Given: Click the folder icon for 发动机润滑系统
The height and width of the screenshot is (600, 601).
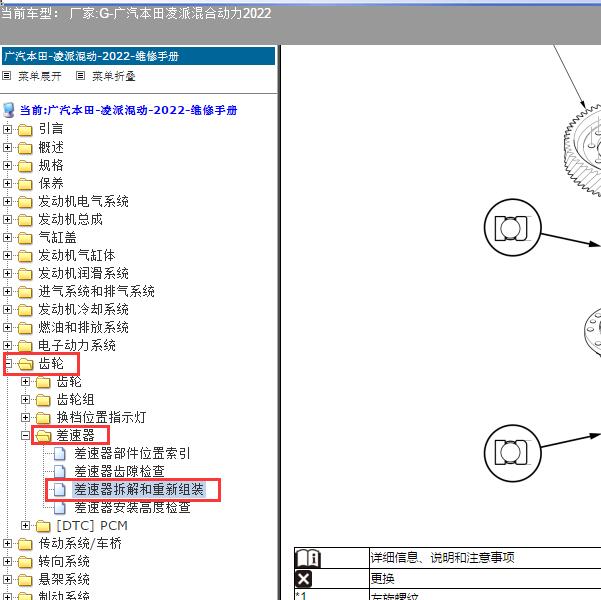Looking at the screenshot, I should (25, 274).
